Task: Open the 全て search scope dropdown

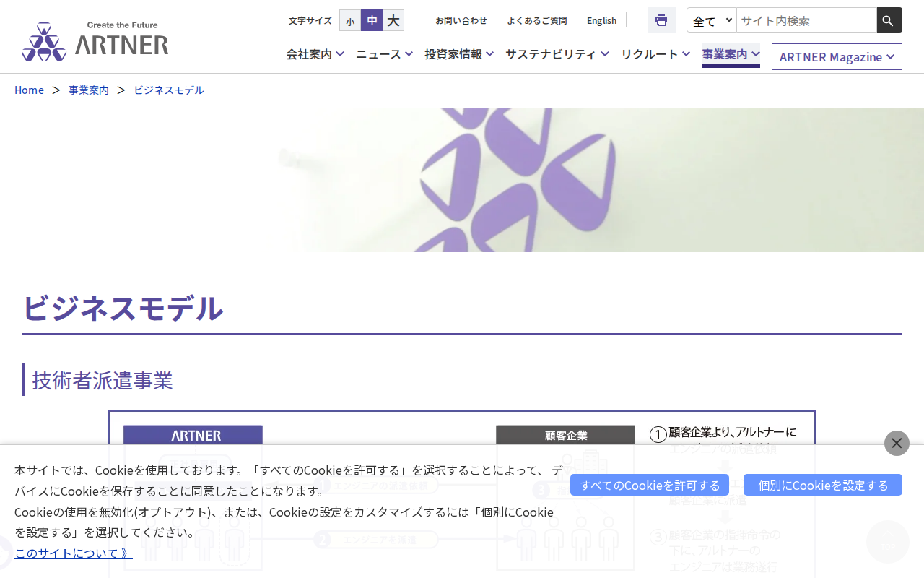Action: (712, 20)
